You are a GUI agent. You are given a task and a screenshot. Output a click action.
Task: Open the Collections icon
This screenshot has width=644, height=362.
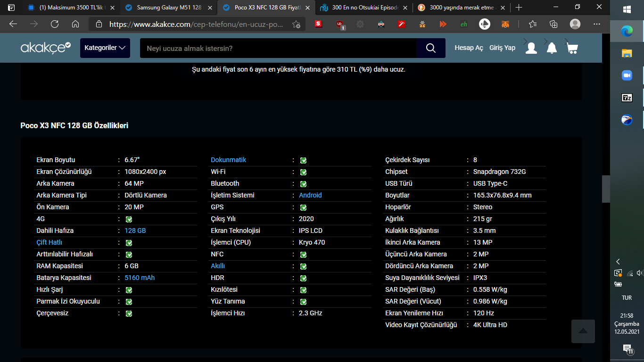point(554,24)
